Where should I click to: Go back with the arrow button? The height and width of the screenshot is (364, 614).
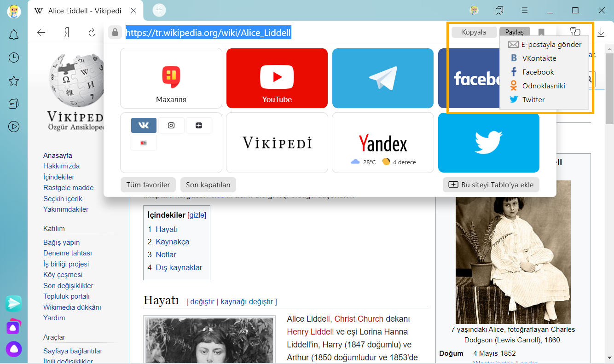point(41,32)
